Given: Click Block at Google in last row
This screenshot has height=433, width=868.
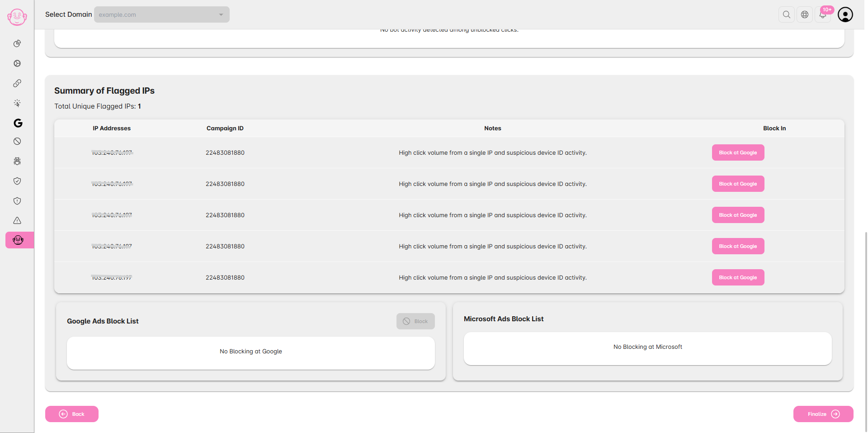Looking at the screenshot, I should [738, 277].
